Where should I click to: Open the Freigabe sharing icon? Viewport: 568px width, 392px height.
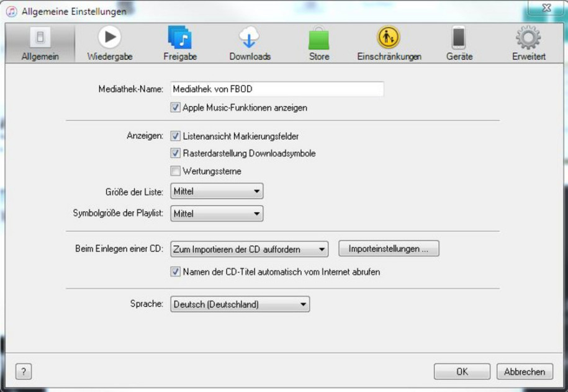(x=179, y=37)
